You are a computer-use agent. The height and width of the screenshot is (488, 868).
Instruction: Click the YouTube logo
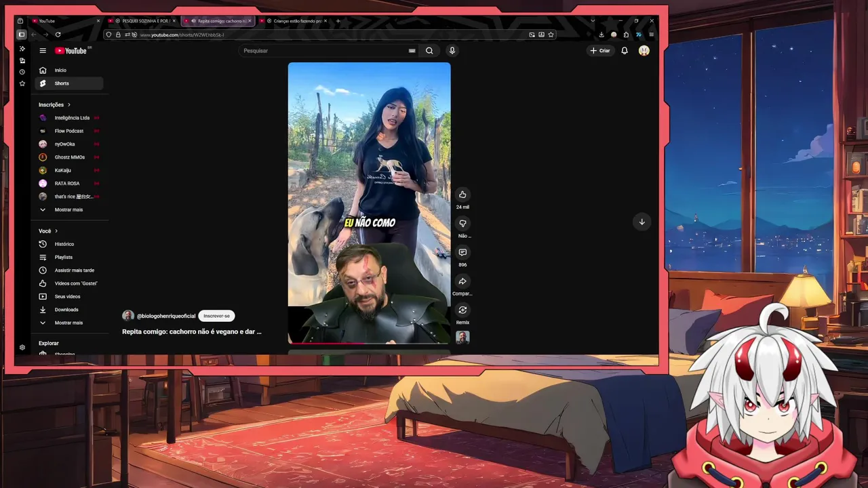71,51
